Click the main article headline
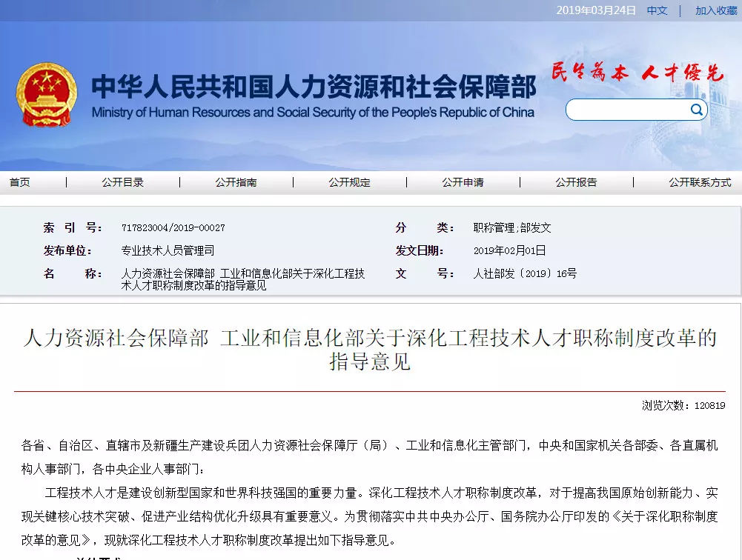Viewport: 742px width, 560px height. point(370,350)
